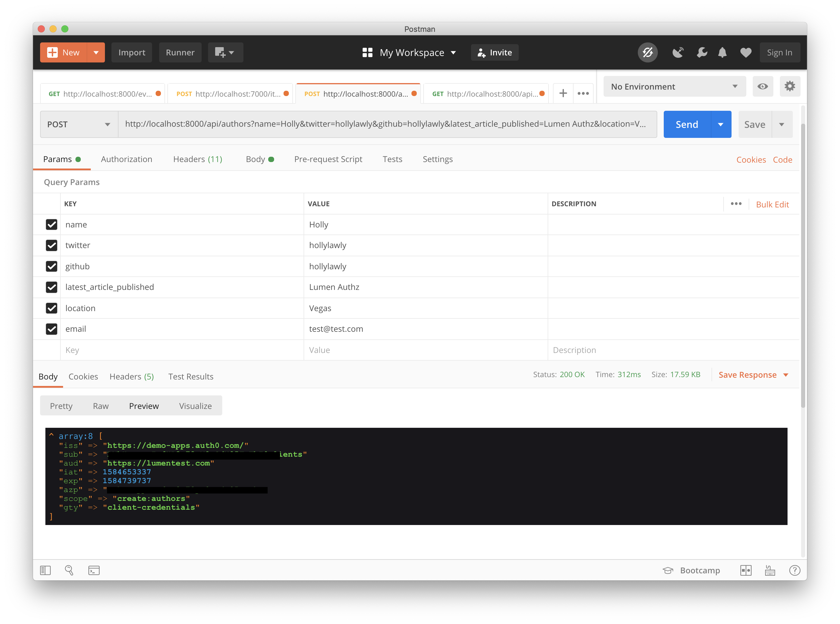The width and height of the screenshot is (840, 624).
Task: Click the Bootcamp graduation cap icon
Action: [x=668, y=570]
